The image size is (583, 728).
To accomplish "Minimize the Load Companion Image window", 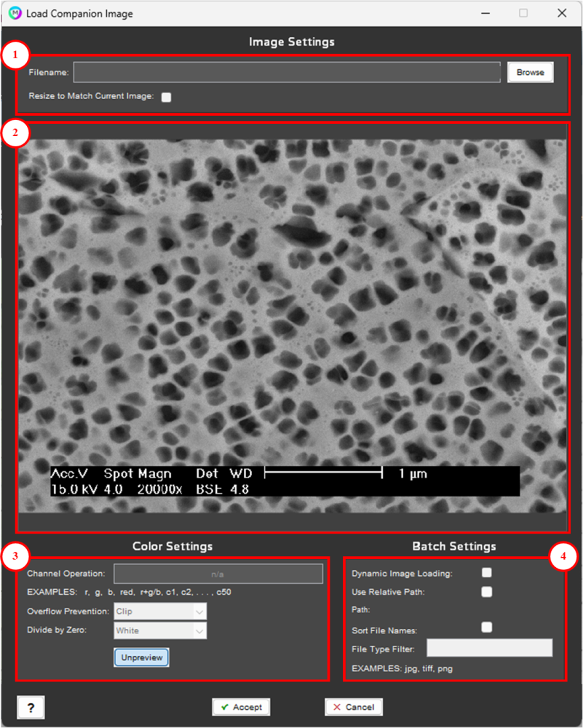I will point(485,13).
